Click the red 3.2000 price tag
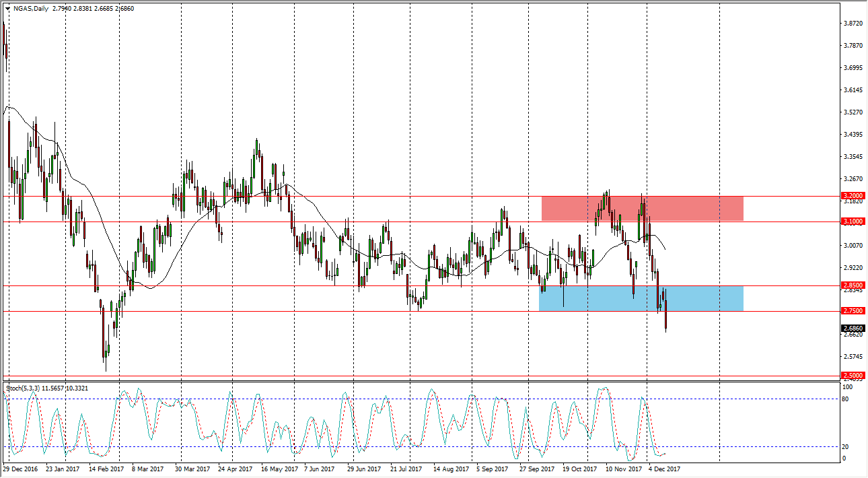 point(853,196)
